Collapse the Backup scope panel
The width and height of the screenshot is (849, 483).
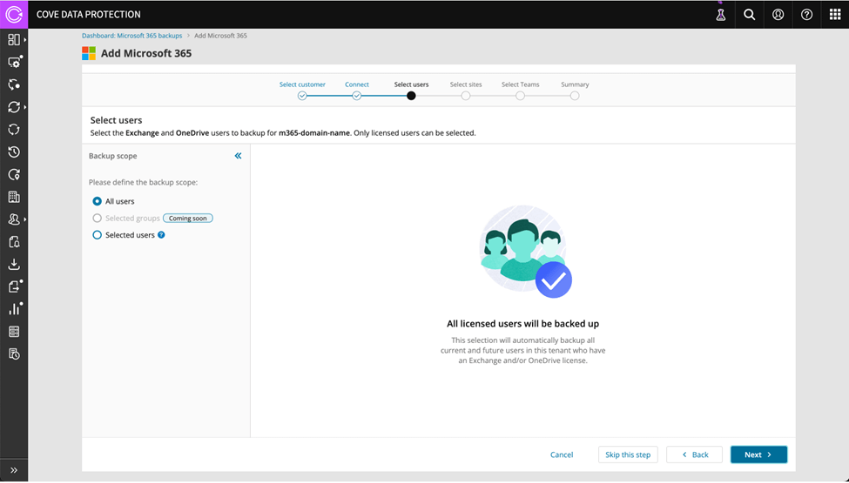click(x=238, y=156)
